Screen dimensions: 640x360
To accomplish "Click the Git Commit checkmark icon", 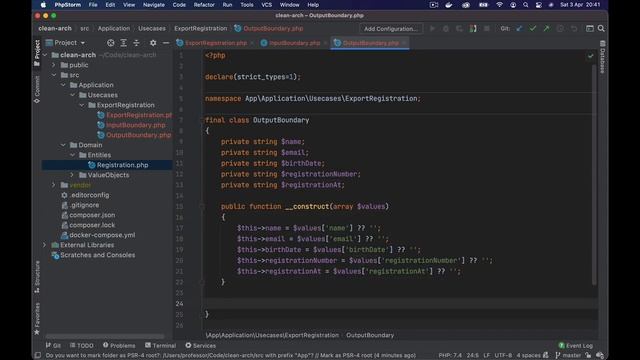I will tap(533, 29).
